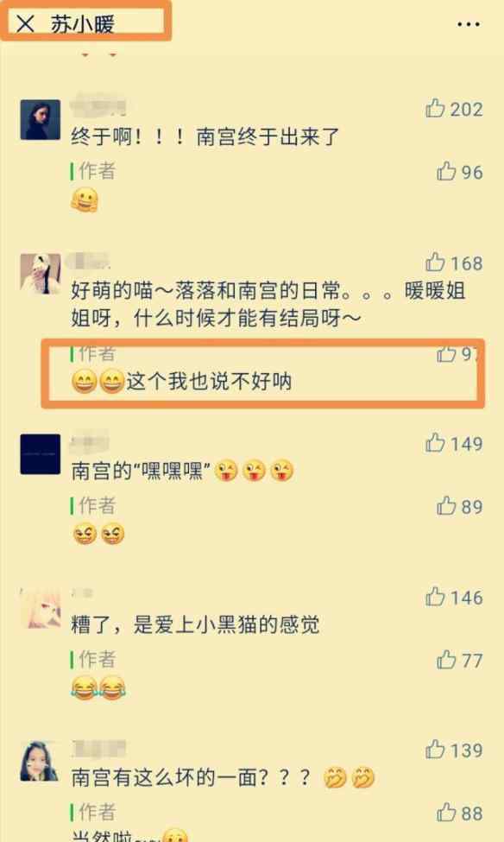Select comment text 终于啊！！！南宫终于出来了
This screenshot has height=842, width=504.
(x=205, y=137)
